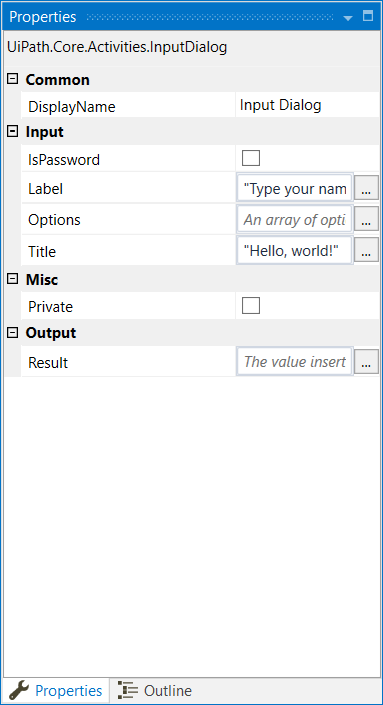
Task: Click the Common category header text
Action: [x=58, y=80]
